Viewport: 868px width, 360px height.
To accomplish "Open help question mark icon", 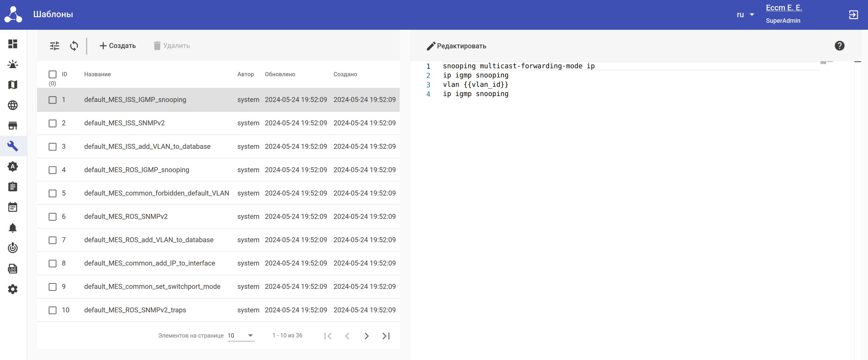I will click(839, 45).
